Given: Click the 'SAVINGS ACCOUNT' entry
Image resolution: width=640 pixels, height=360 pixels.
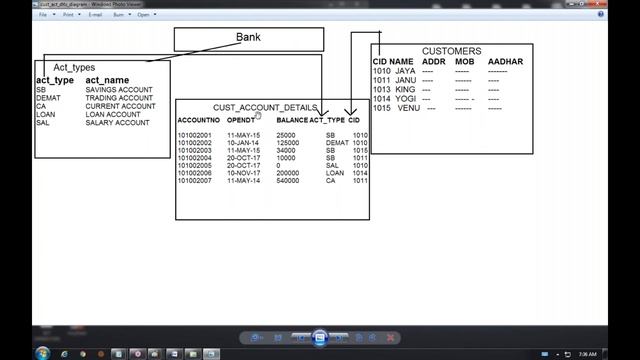Looking at the screenshot, I should click(x=119, y=89).
